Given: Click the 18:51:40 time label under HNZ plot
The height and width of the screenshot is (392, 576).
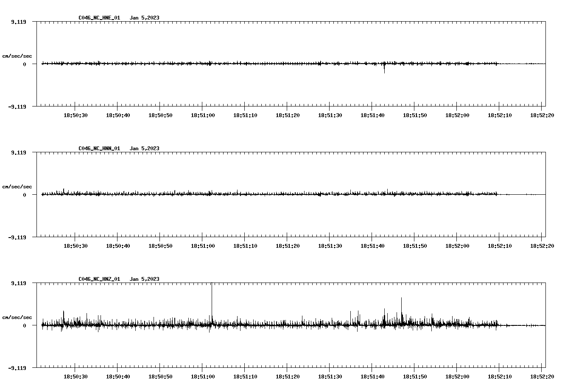Looking at the screenshot, I should 372,376.
